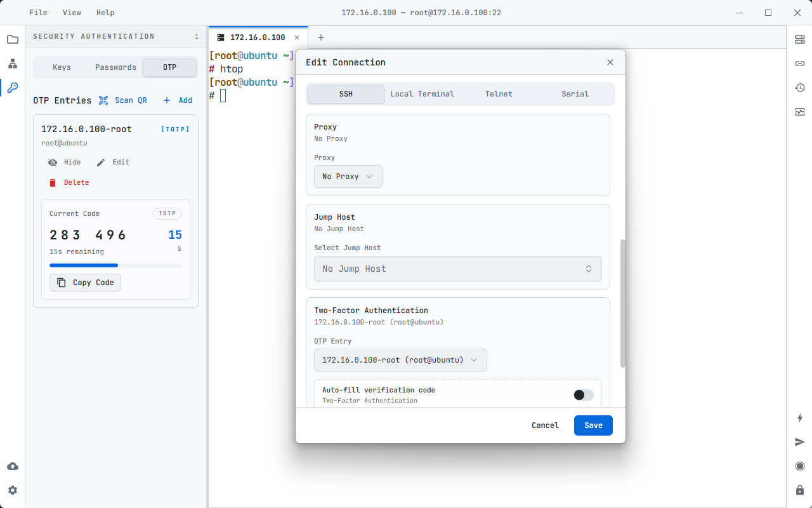Open the View menu

point(72,13)
